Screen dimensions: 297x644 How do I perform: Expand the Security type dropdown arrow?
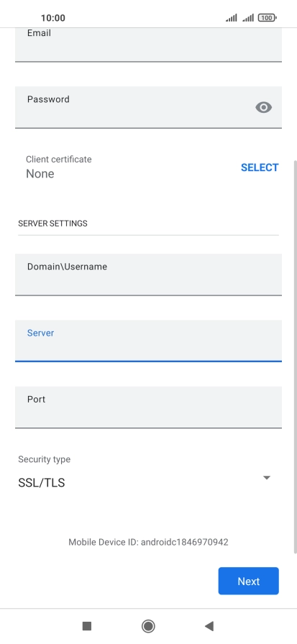tap(267, 477)
